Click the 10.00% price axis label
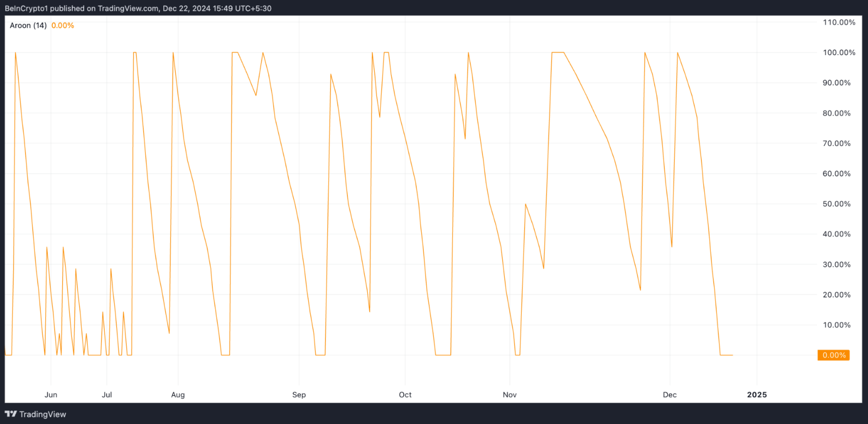 pos(837,325)
